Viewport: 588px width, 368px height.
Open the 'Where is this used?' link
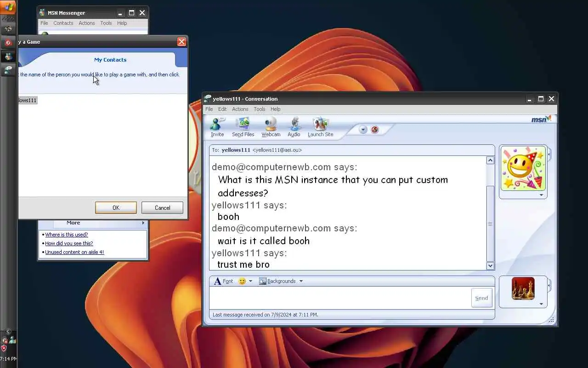[66, 235]
